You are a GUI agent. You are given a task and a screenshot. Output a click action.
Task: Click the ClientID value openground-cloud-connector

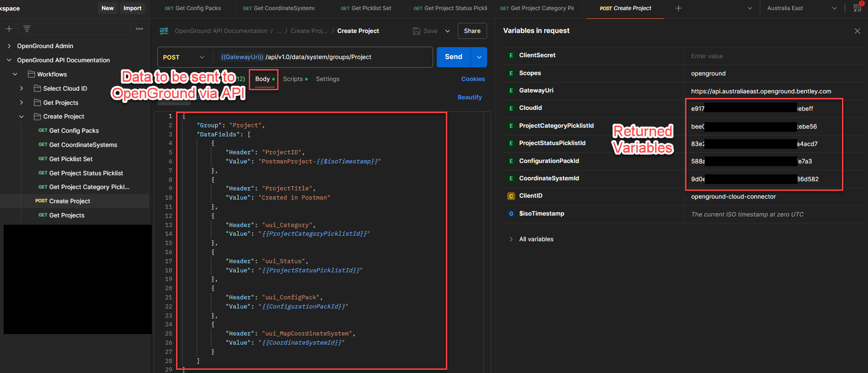tap(734, 197)
